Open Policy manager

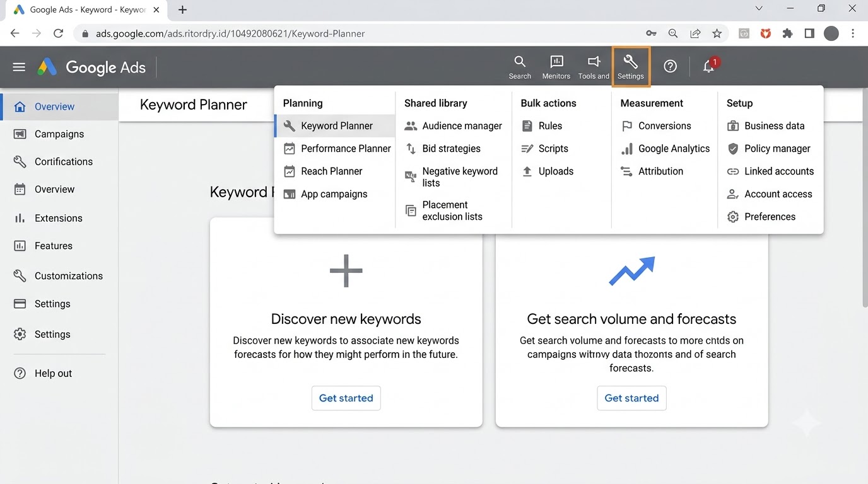tap(769, 149)
